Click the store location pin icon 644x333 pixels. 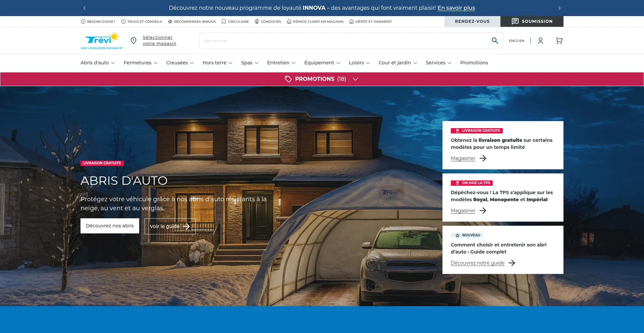133,41
